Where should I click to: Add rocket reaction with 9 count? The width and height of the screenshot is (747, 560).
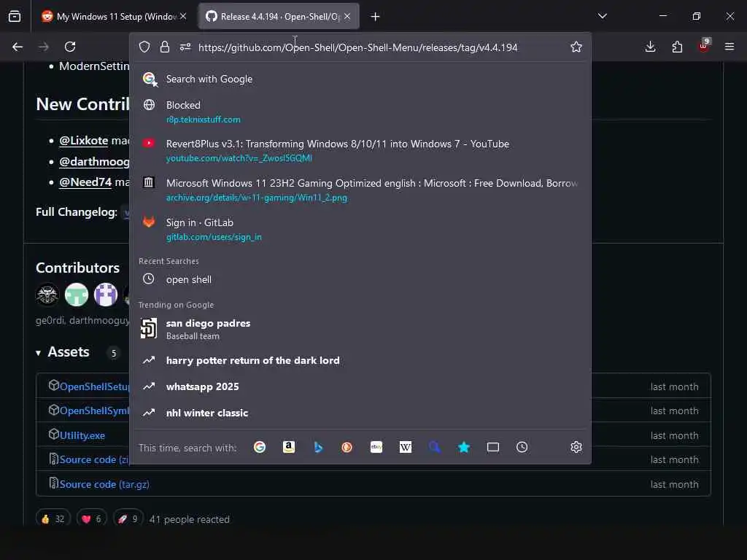pos(128,518)
